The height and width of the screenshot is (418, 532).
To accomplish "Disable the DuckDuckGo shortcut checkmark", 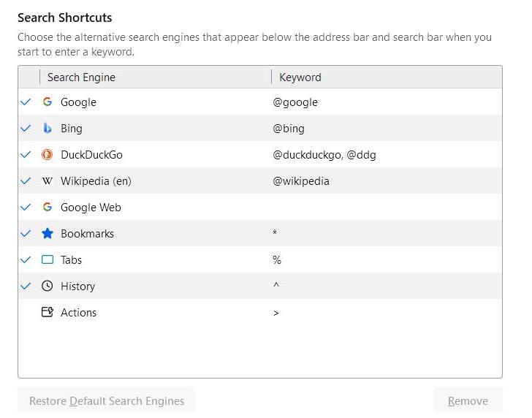I will [26, 155].
